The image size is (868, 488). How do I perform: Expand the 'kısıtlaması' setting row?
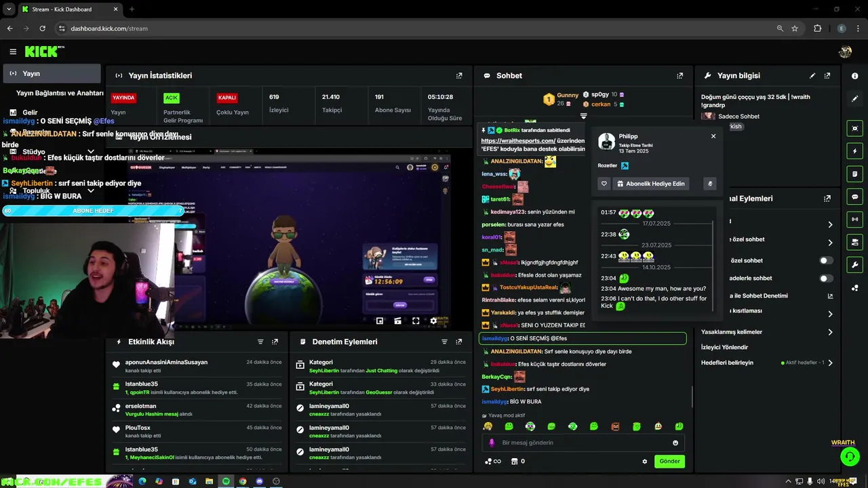click(x=830, y=314)
